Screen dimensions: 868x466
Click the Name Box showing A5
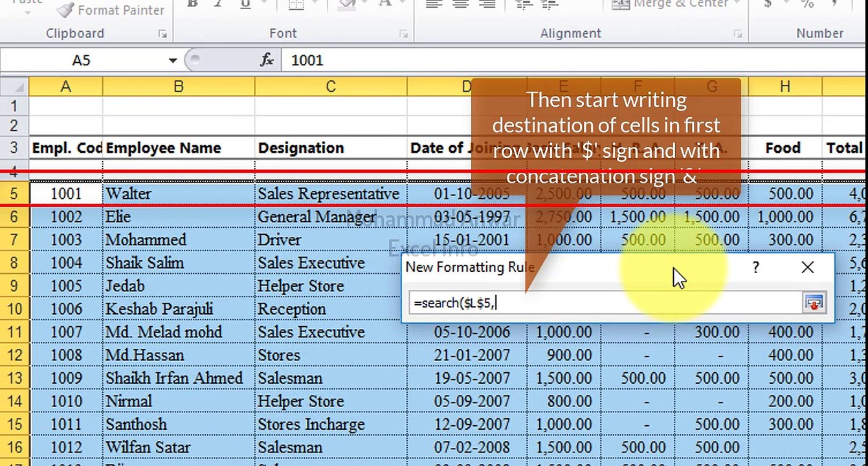tap(82, 60)
